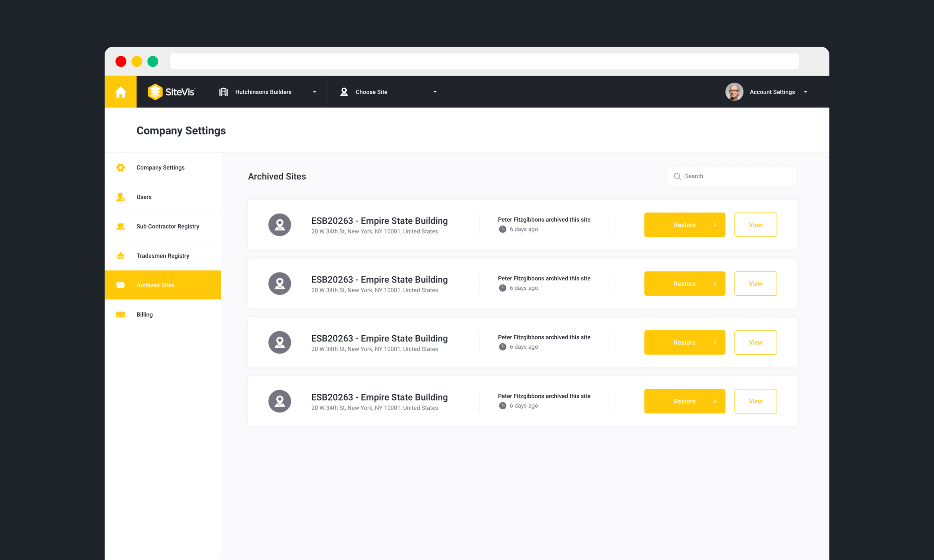Open the Users sidebar section
This screenshot has width=934, height=560.
click(144, 197)
